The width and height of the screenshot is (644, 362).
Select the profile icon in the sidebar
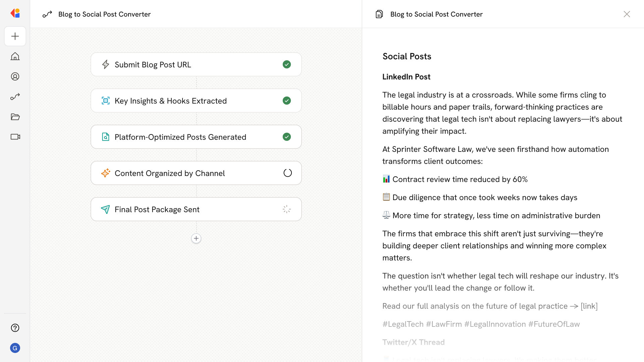coord(15,76)
